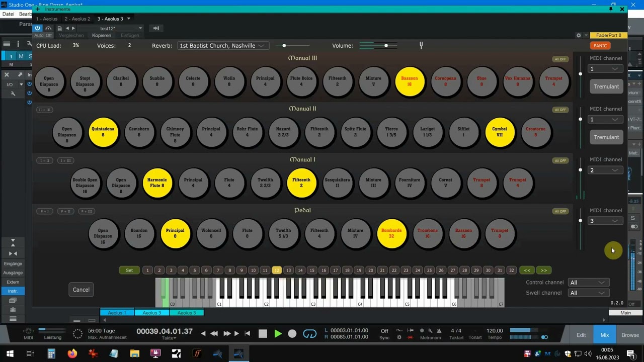Click the Kopieren button
Image resolution: width=644 pixels, height=362 pixels.
click(x=102, y=36)
